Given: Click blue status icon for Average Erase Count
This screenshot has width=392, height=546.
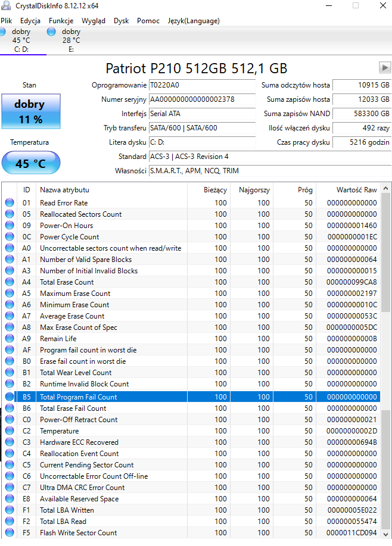Looking at the screenshot, I should point(10,316).
